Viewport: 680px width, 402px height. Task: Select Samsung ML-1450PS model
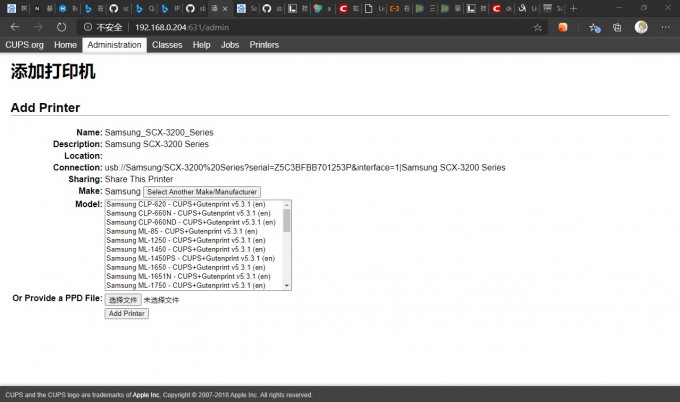[x=190, y=258]
